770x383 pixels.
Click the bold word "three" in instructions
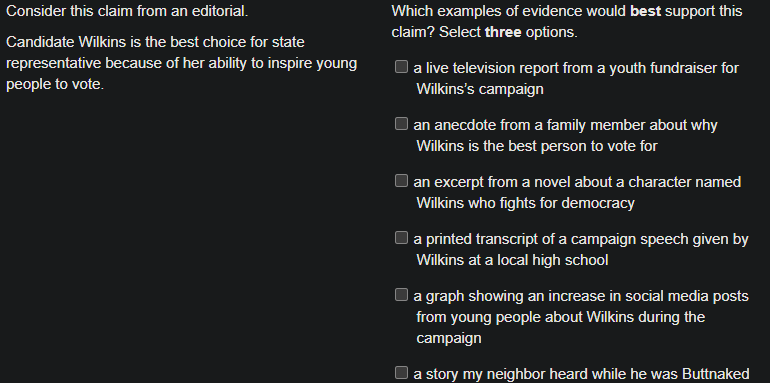point(503,33)
